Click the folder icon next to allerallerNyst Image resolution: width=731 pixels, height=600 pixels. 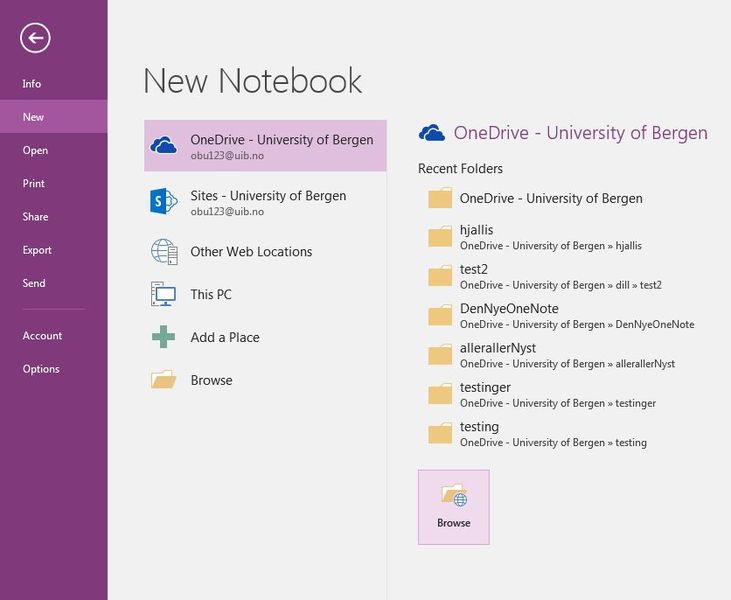440,355
